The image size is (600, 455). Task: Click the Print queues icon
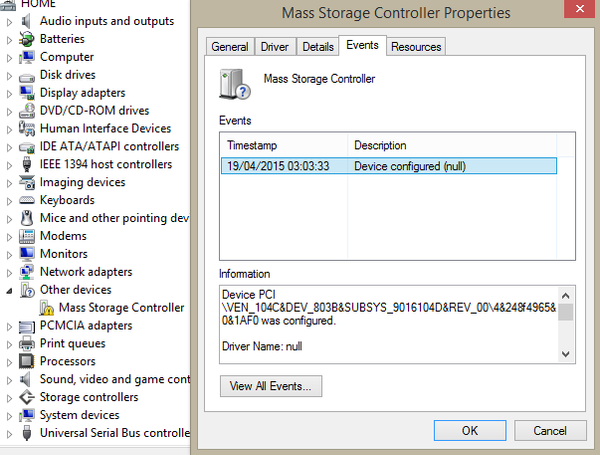28,343
